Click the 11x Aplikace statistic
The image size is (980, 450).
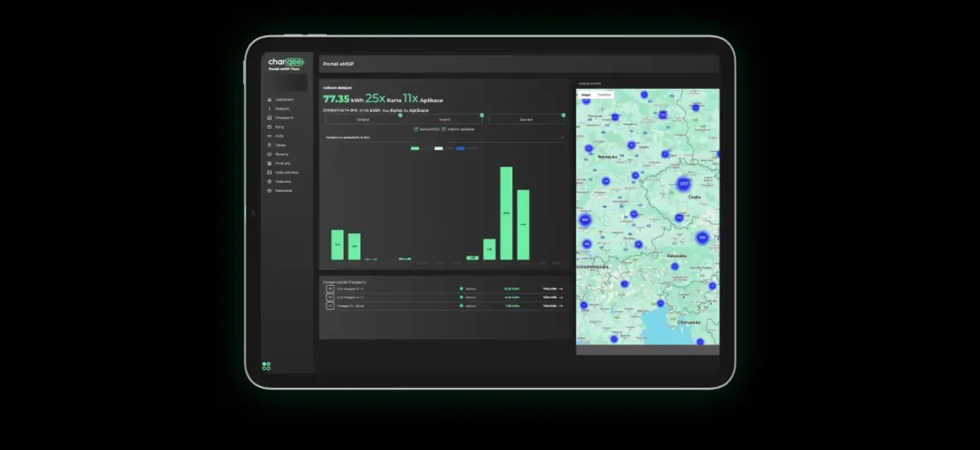pos(422,99)
